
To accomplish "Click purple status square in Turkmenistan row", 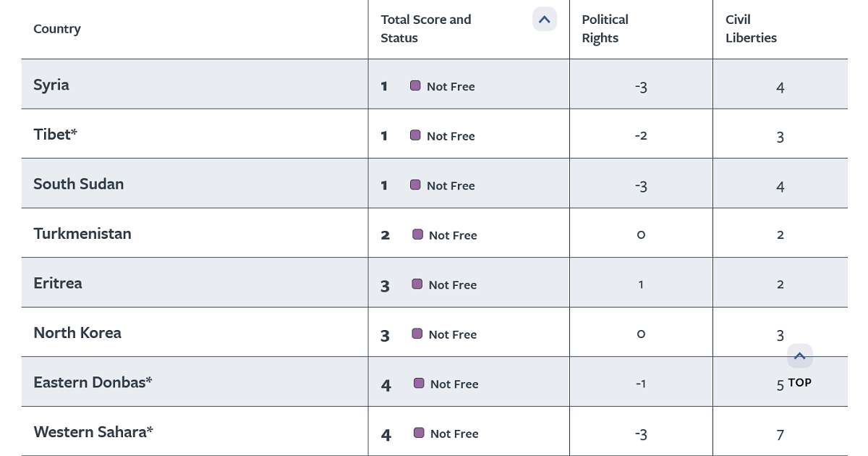I will point(417,235).
